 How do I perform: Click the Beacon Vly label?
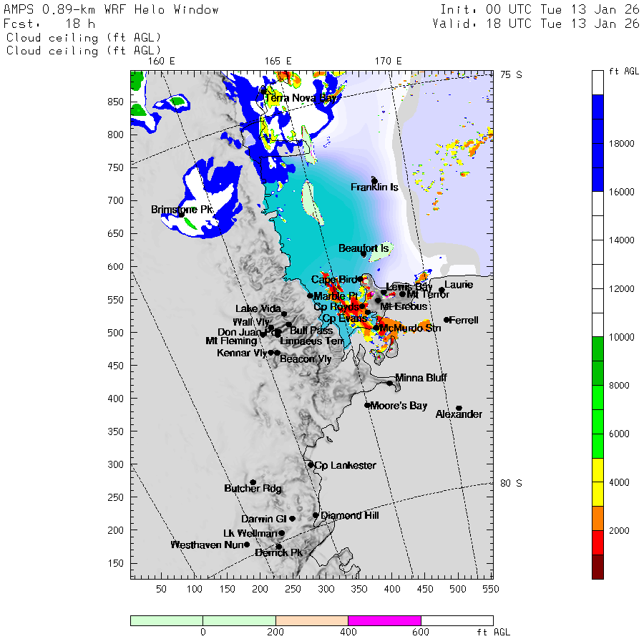click(306, 359)
